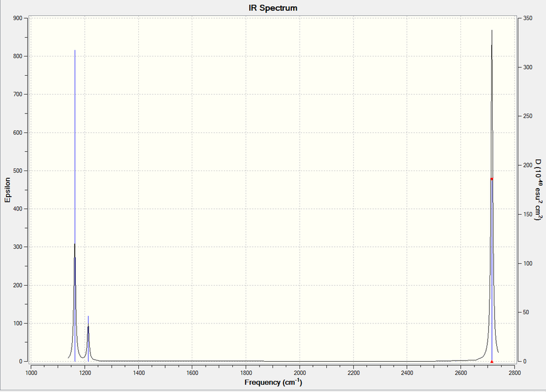Click the "D (10-40 esu2 cm2)" axis label
Image resolution: width=546 pixels, height=392 pixels.
(x=538, y=190)
